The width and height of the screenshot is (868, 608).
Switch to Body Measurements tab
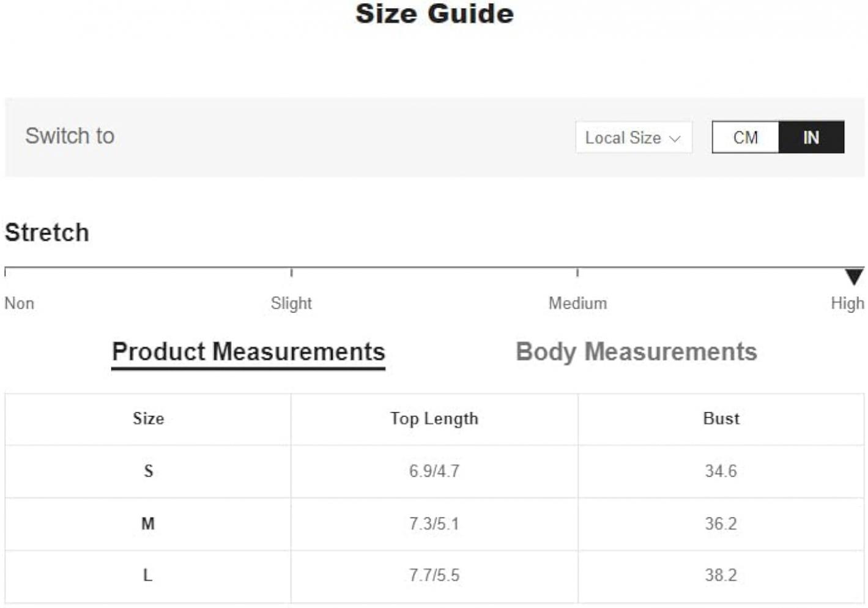[x=636, y=352]
